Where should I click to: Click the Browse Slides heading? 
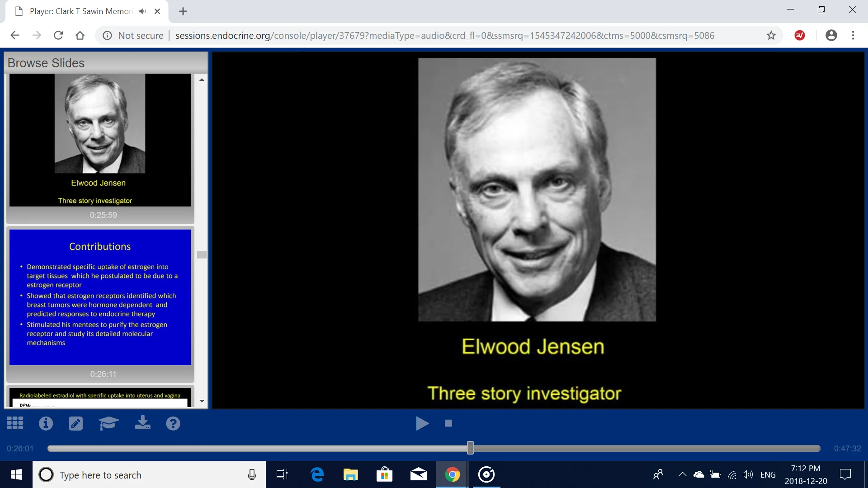[46, 63]
